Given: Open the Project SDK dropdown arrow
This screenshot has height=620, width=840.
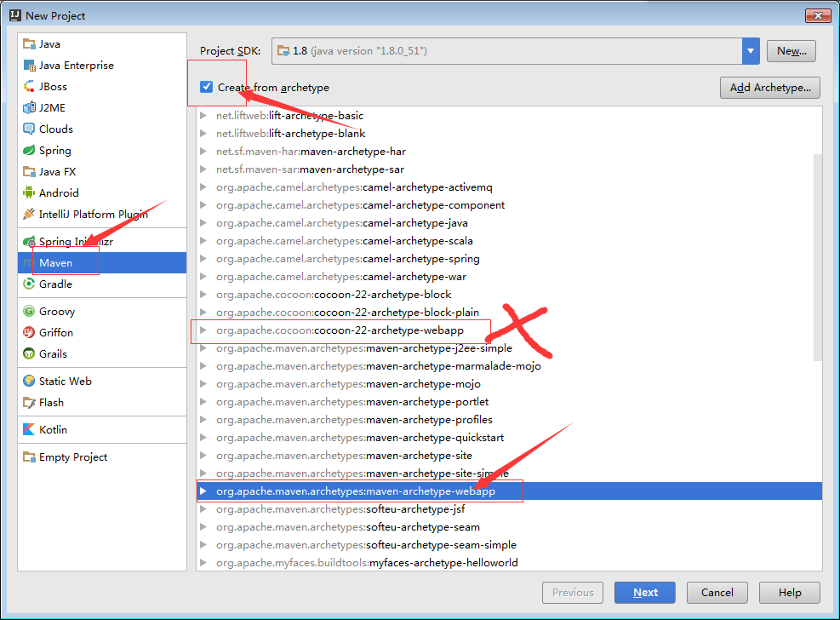Looking at the screenshot, I should (x=751, y=51).
